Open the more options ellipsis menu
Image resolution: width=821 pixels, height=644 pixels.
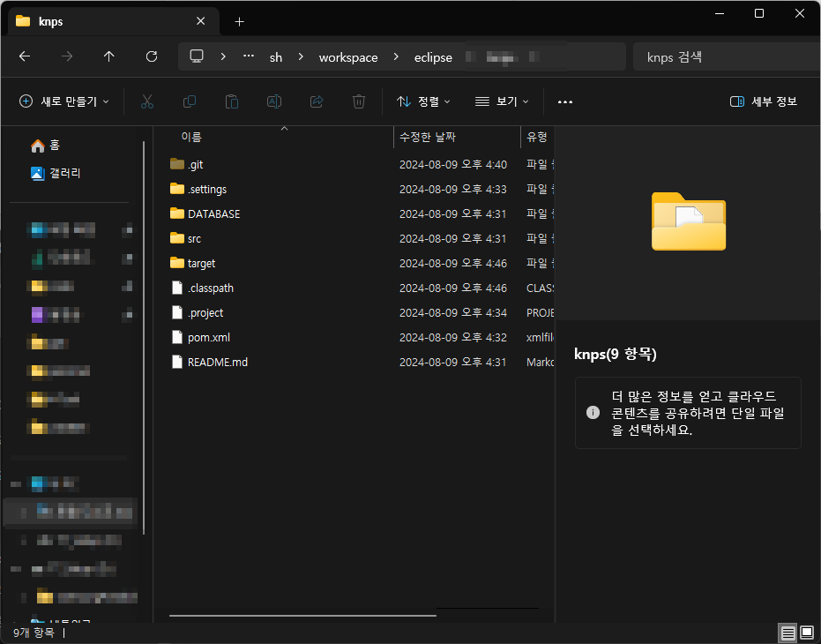point(565,101)
